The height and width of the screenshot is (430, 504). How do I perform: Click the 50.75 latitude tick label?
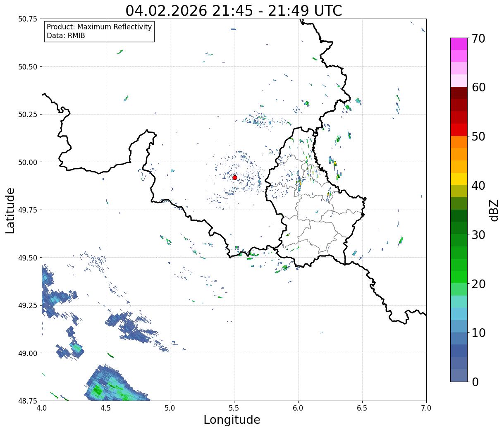tap(27, 19)
